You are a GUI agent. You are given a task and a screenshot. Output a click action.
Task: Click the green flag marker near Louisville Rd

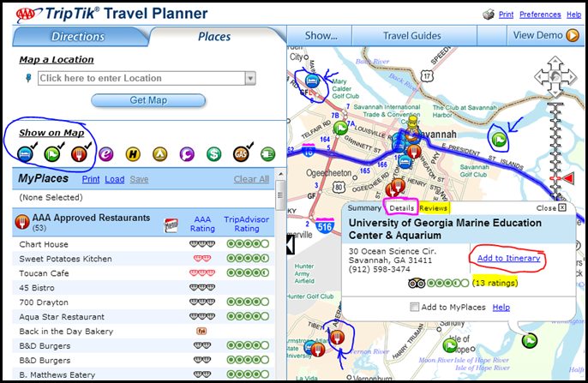(x=340, y=128)
